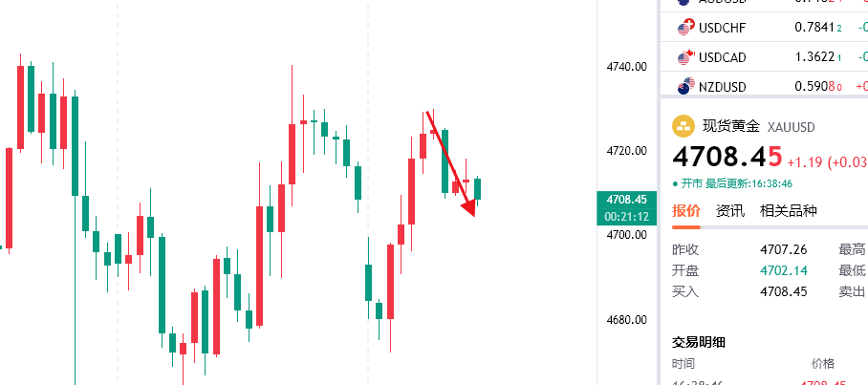
Task: Select the USDCHF watchlist row
Action: coord(763,28)
